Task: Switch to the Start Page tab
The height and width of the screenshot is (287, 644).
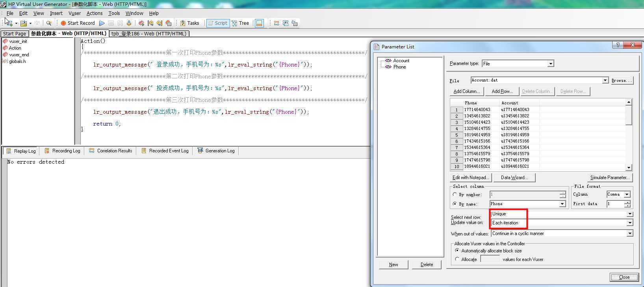Action: pos(15,34)
